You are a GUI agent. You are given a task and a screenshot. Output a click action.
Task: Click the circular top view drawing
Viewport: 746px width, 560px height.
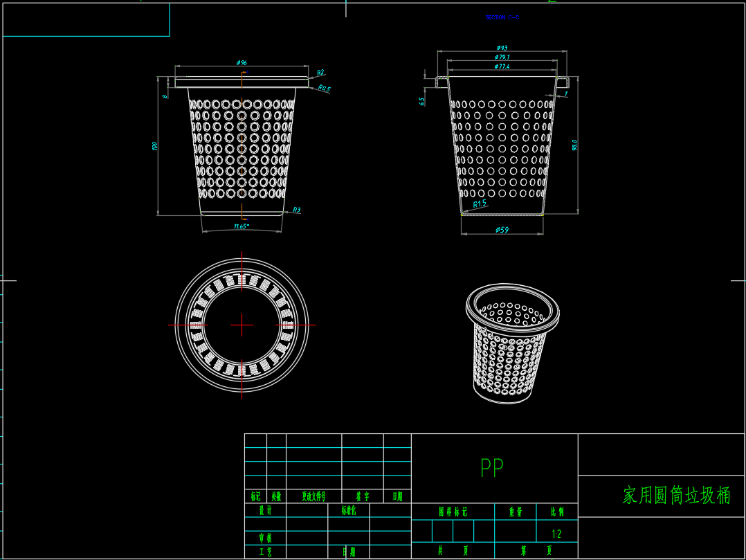coord(242,325)
